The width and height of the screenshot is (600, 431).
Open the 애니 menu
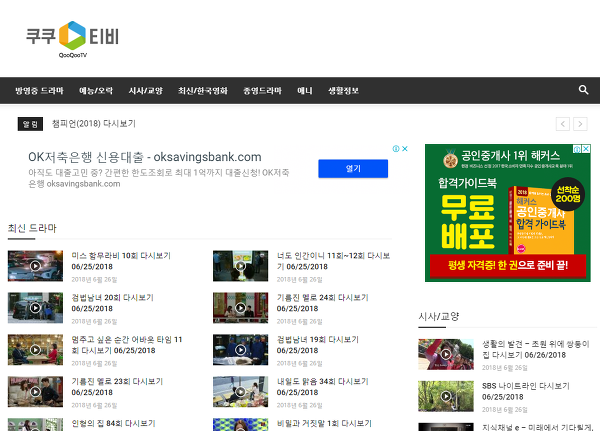pos(305,91)
